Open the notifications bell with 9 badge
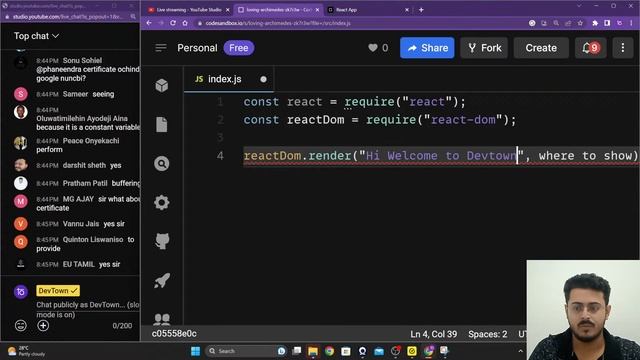The image size is (640, 360). pos(590,48)
